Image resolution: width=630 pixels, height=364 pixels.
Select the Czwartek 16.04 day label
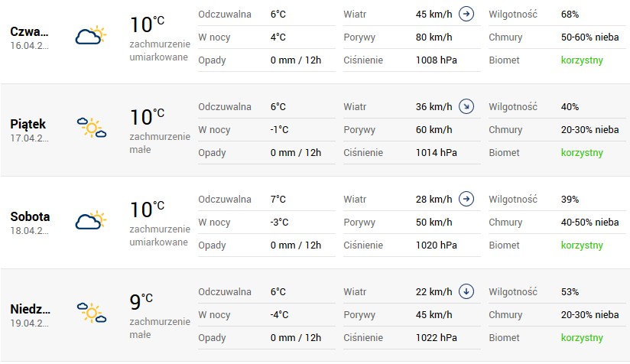point(30,31)
